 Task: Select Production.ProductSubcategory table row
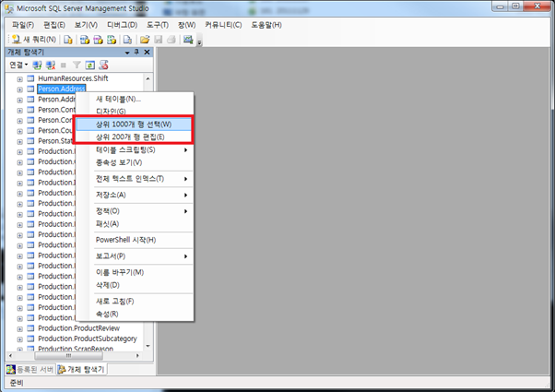pyautogui.click(x=88, y=339)
